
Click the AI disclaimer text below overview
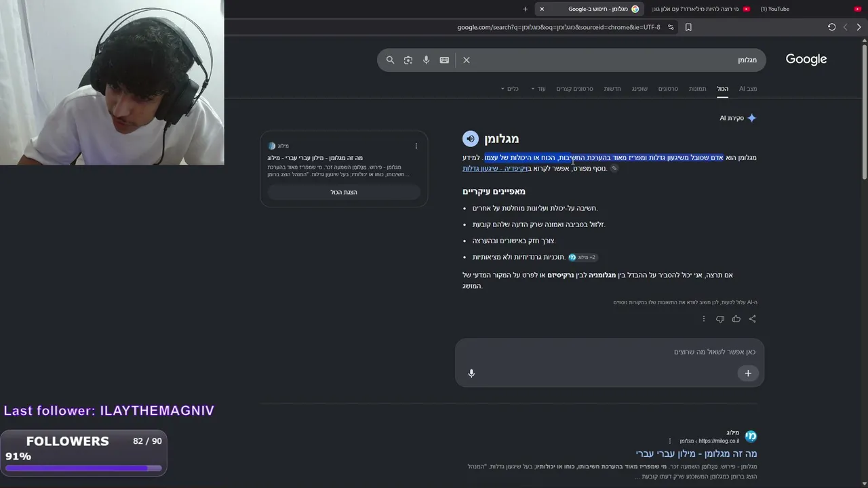click(x=686, y=302)
